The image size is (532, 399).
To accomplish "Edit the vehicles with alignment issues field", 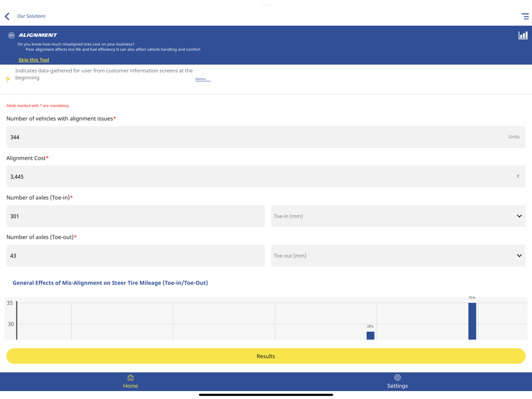I will 265,137.
